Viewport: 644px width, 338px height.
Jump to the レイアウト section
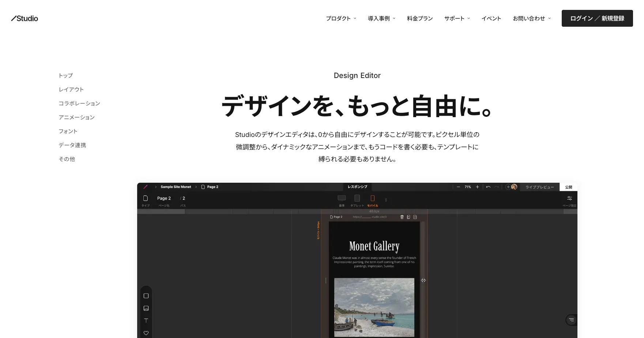point(71,89)
